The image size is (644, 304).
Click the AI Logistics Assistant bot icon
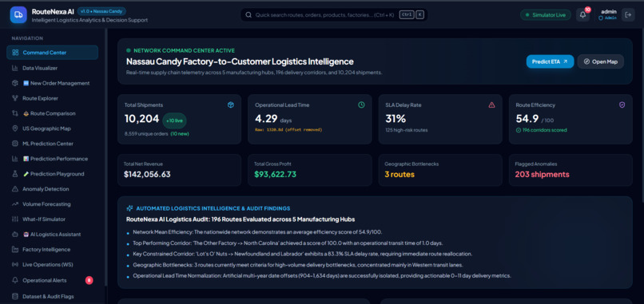pyautogui.click(x=15, y=235)
